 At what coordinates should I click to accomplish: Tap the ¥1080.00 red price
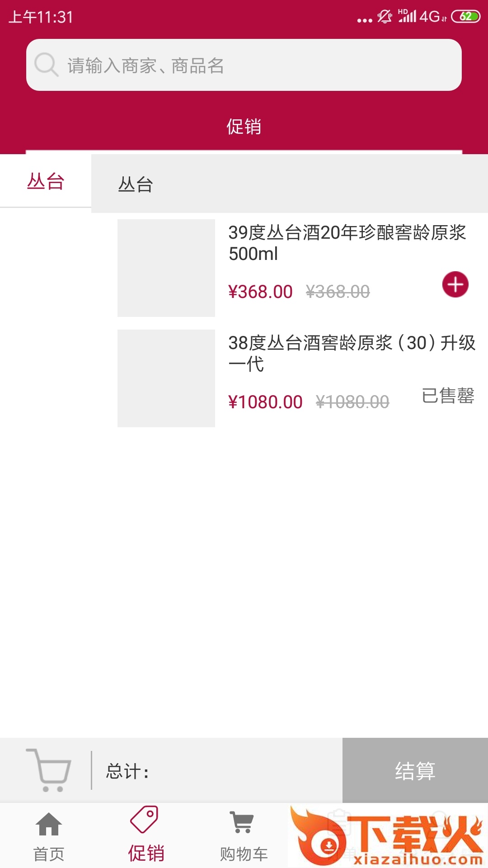265,402
